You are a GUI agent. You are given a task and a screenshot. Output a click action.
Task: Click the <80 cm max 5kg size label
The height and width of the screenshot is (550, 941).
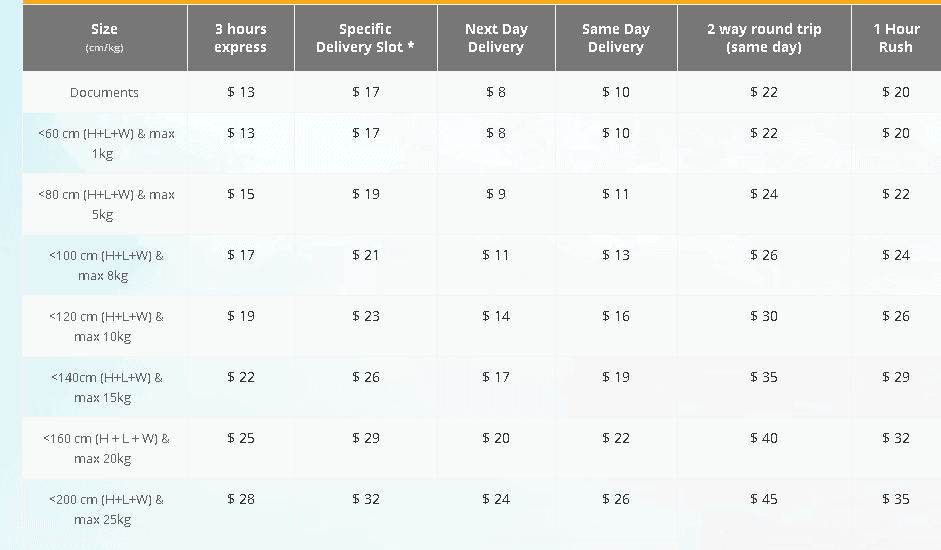point(106,204)
